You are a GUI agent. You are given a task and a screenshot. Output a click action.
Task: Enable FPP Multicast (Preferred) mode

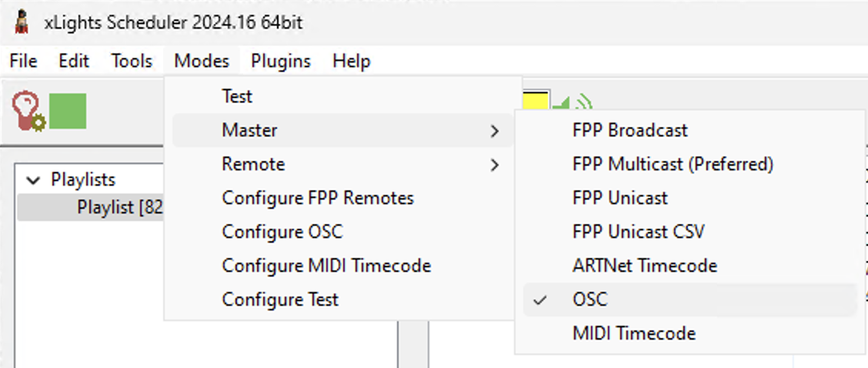coord(673,164)
